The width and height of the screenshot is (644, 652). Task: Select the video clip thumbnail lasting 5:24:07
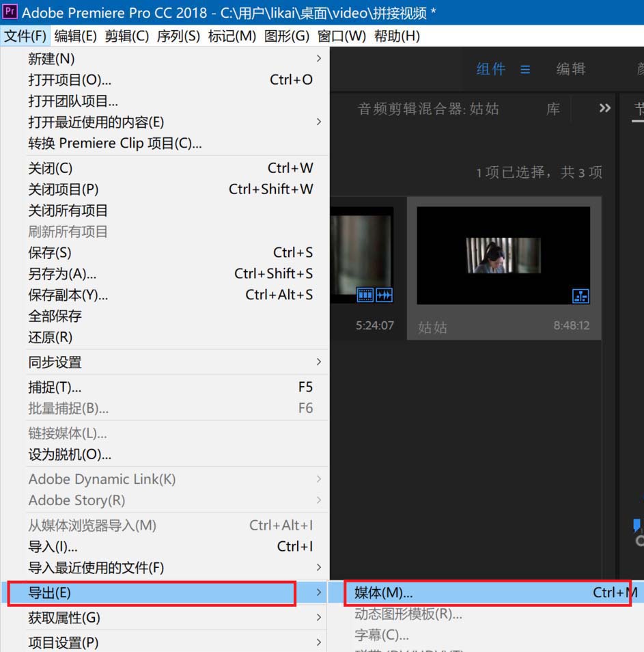[x=362, y=256]
